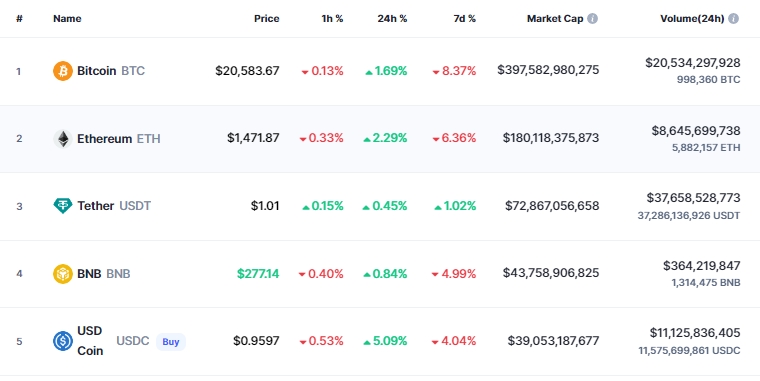Open the Market Cap info icon

(592, 18)
